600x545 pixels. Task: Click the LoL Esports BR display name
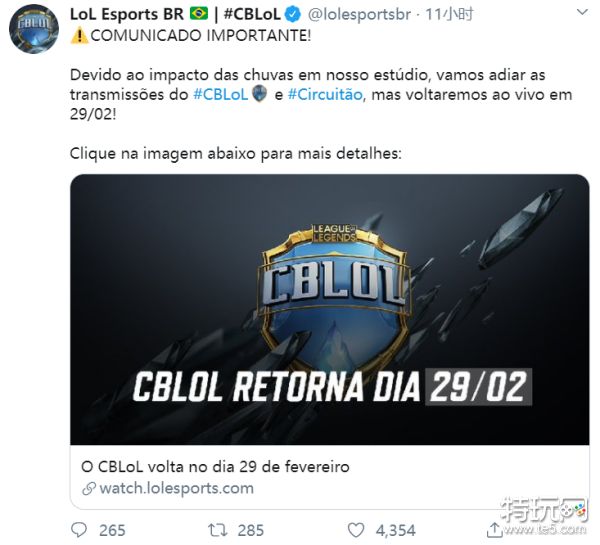pyautogui.click(x=127, y=14)
